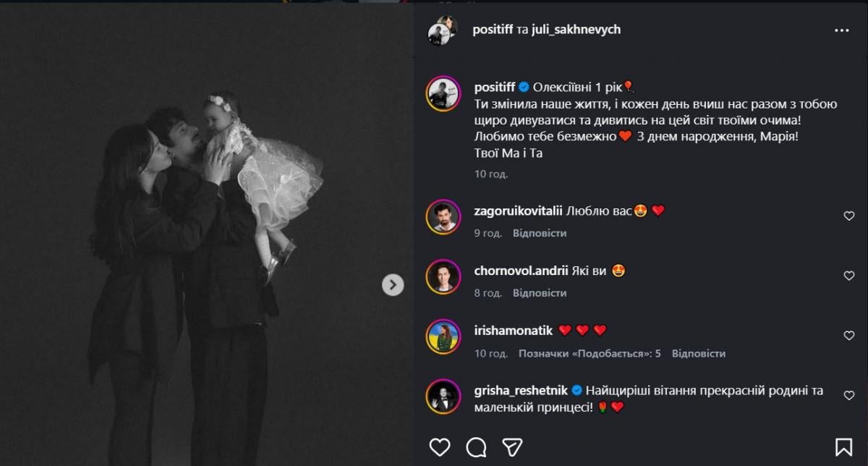
Task: Open zagoruikovitalii's profile picture
Action: click(x=443, y=216)
